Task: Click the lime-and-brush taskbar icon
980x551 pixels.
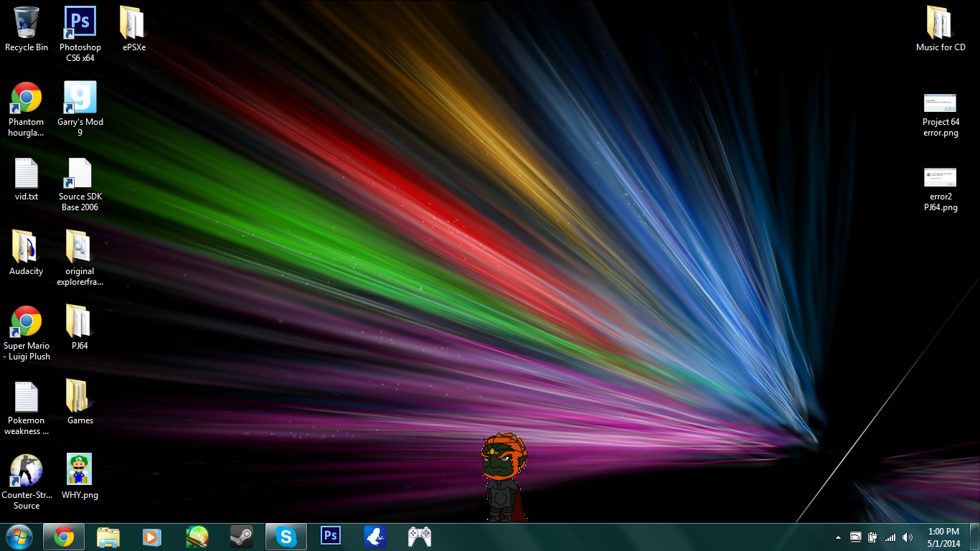Action: click(x=197, y=537)
